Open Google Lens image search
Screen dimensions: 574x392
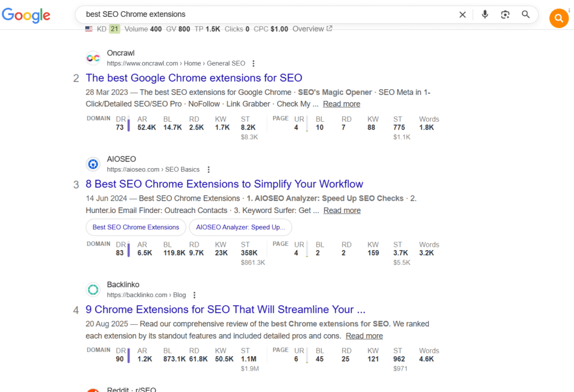[505, 15]
